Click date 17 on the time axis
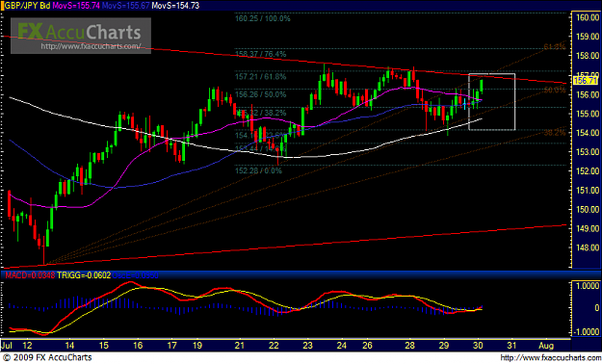This screenshot has width=602, height=364. click(171, 346)
